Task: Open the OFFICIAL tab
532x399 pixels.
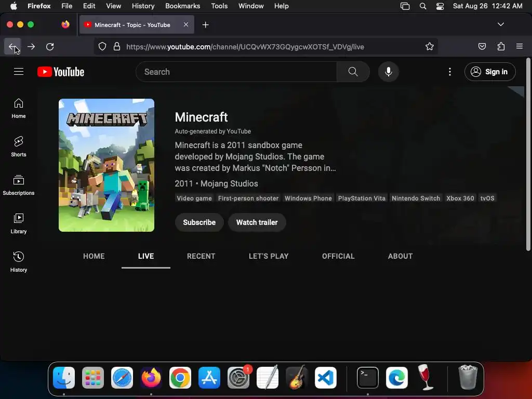Action: click(x=338, y=256)
